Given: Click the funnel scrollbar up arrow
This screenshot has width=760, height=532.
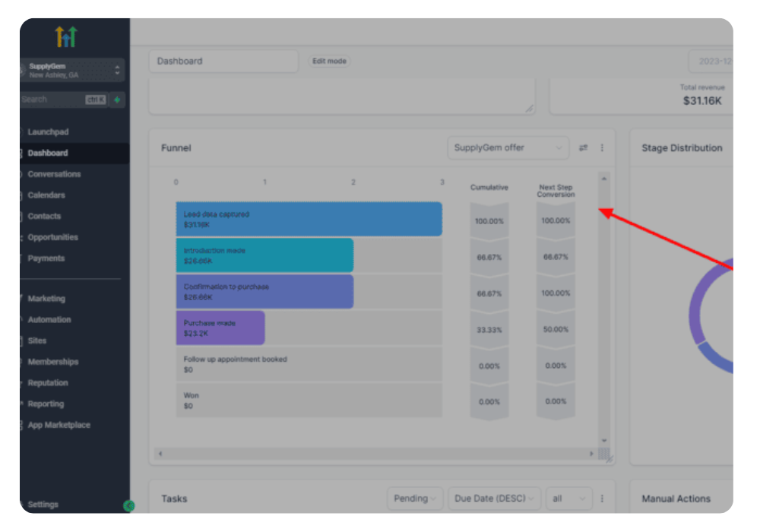Looking at the screenshot, I should 604,179.
